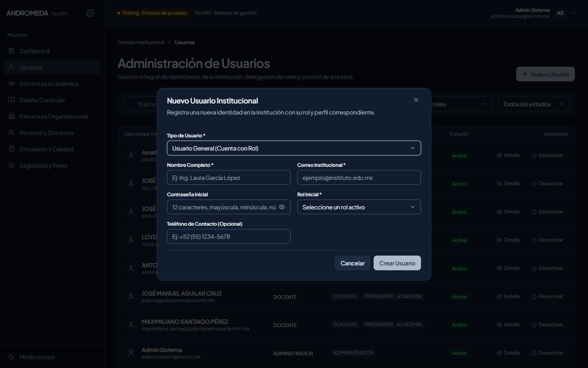Click the ADMINISTRADOR role badge
Image resolution: width=588 pixels, height=368 pixels.
[x=353, y=353]
